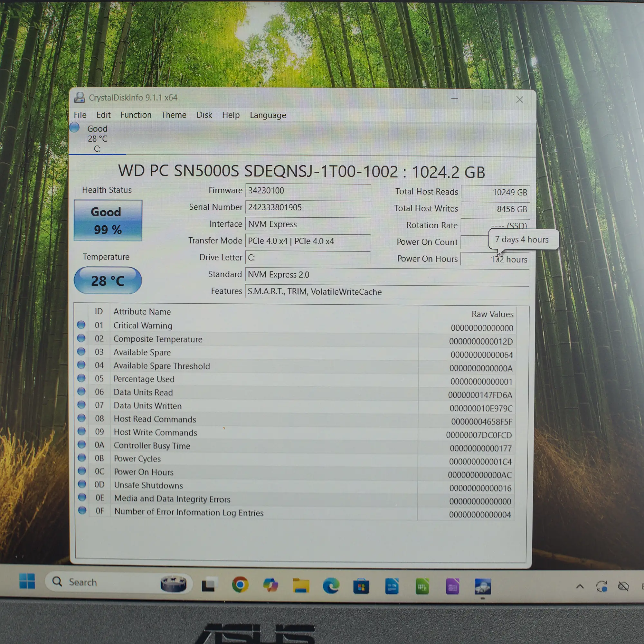Open Google Chrome from the taskbar
Viewport: 644px width, 644px height.
[240, 585]
